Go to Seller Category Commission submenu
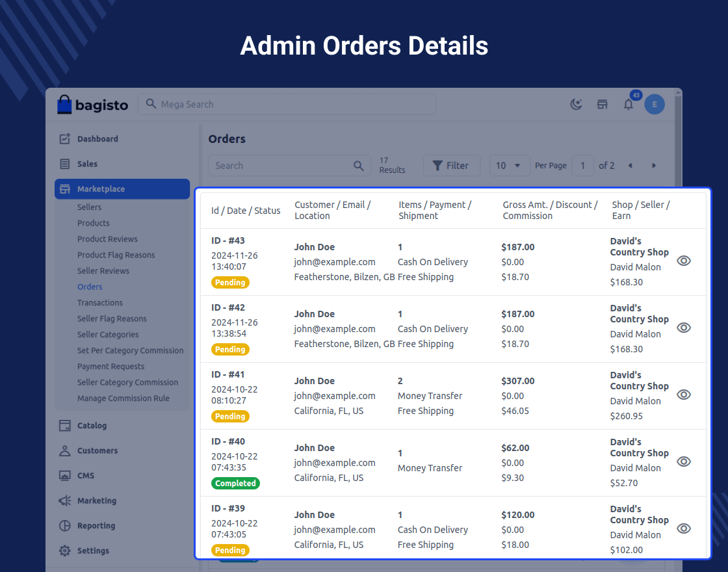Screen dimensions: 728x572 pyautogui.click(x=127, y=383)
